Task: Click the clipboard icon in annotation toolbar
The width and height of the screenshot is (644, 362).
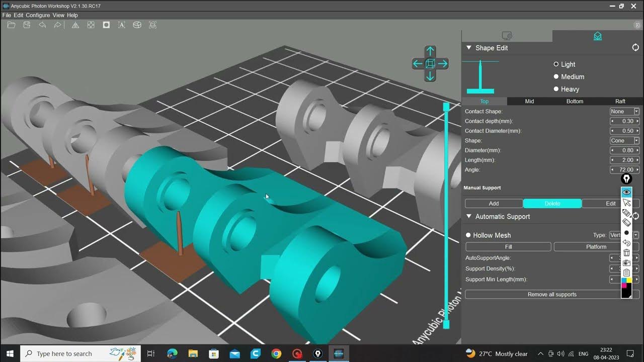Action: (626, 273)
